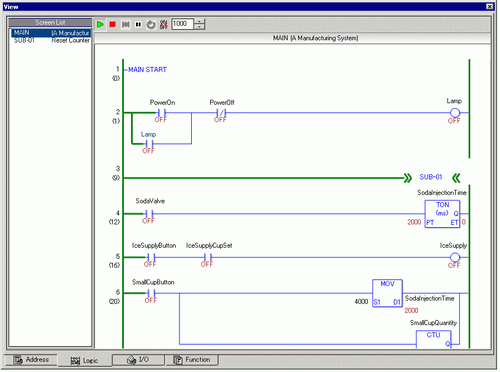
Task: Toggle the ON/OFF force icon
Action: click(x=163, y=25)
